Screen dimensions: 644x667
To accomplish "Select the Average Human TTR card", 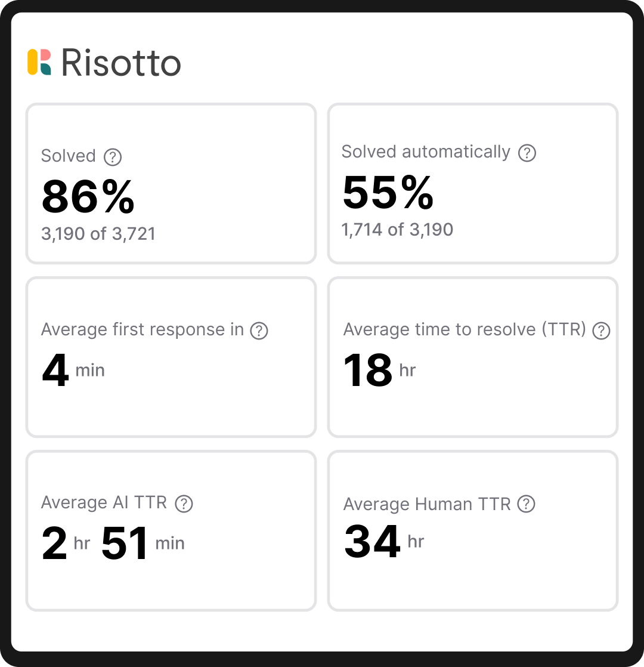I will coord(473,530).
